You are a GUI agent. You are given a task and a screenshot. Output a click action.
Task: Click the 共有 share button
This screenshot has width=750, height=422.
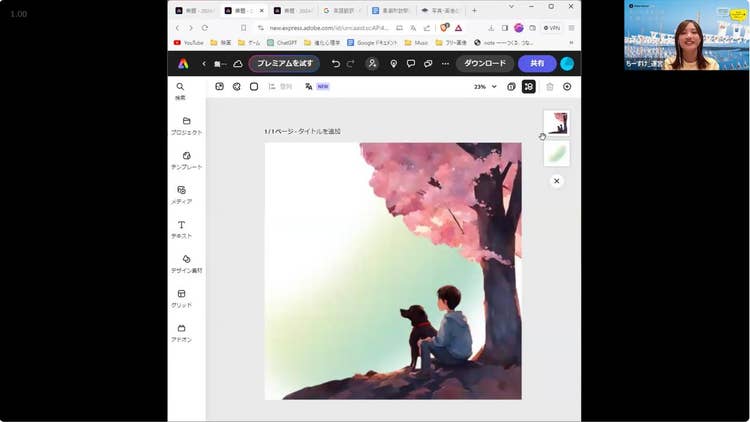click(x=537, y=64)
